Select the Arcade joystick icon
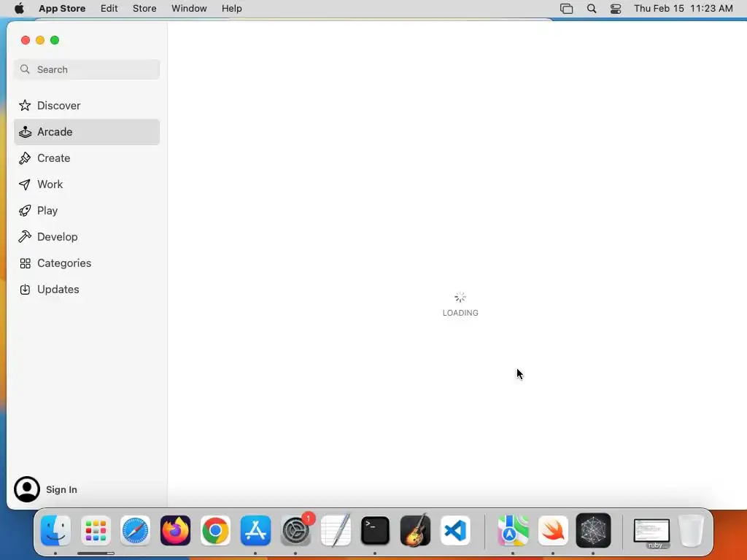This screenshot has height=560, width=747. 25,132
